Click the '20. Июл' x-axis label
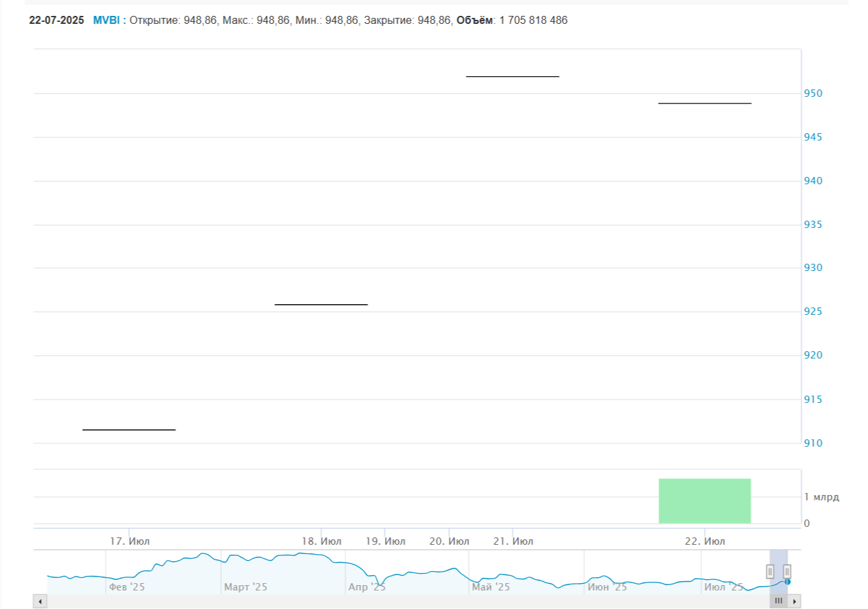The width and height of the screenshot is (868, 609). coord(449,541)
